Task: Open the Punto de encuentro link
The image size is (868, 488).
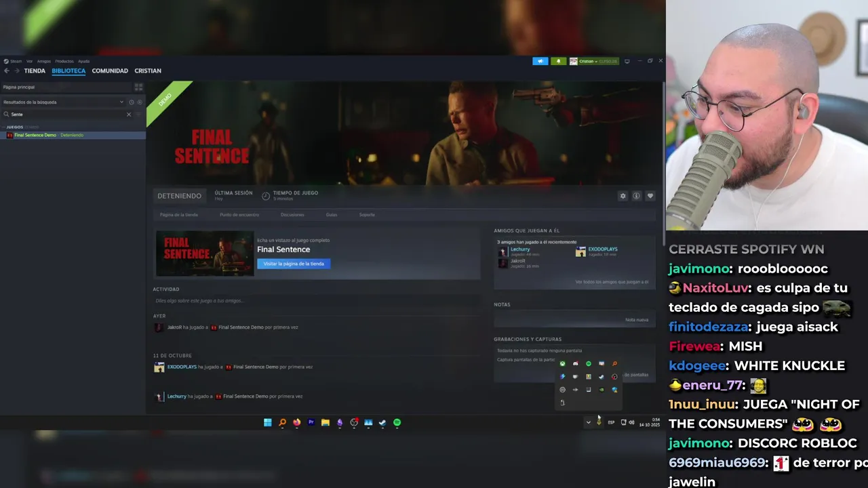Action: [239, 215]
